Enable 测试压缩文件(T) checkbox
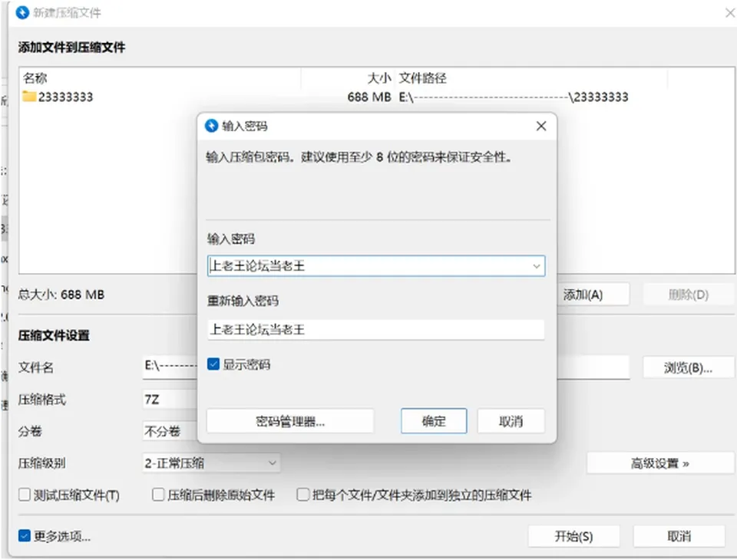The width and height of the screenshot is (737, 560). click(x=25, y=495)
